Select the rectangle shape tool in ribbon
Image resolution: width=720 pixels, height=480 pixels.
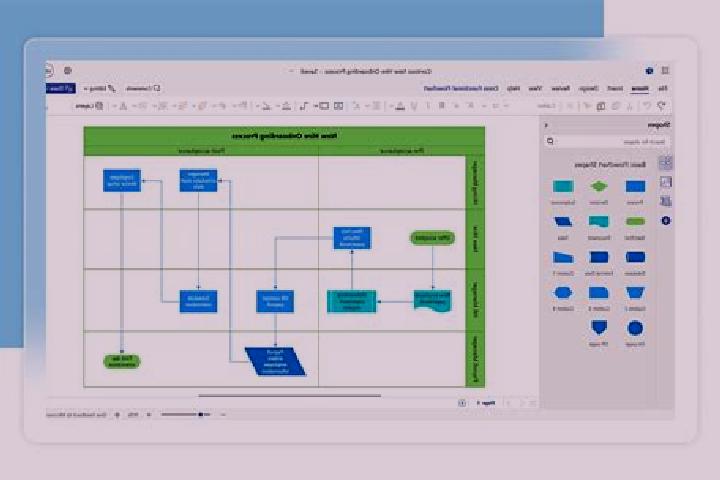324,106
